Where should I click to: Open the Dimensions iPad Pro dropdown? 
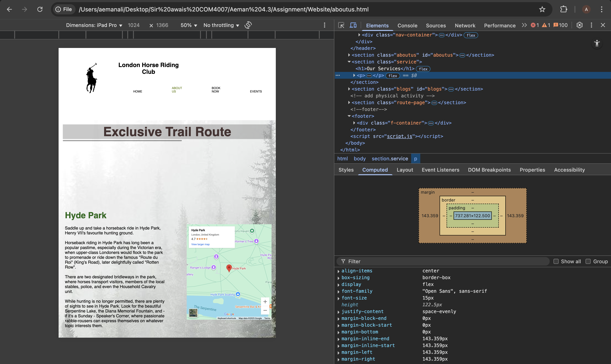[x=94, y=25]
